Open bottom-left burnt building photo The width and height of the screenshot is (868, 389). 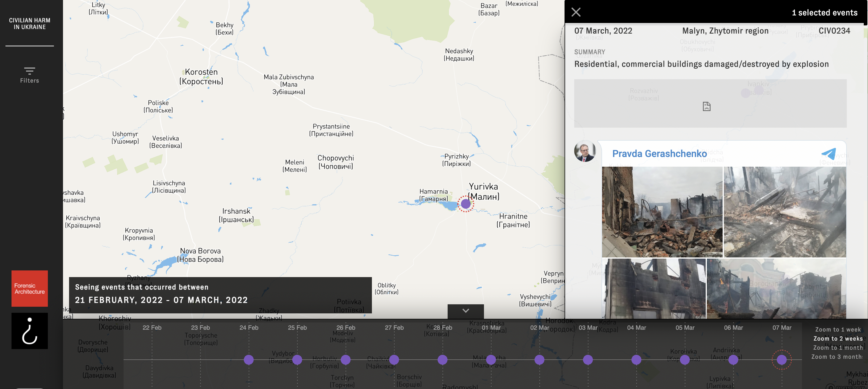654,289
